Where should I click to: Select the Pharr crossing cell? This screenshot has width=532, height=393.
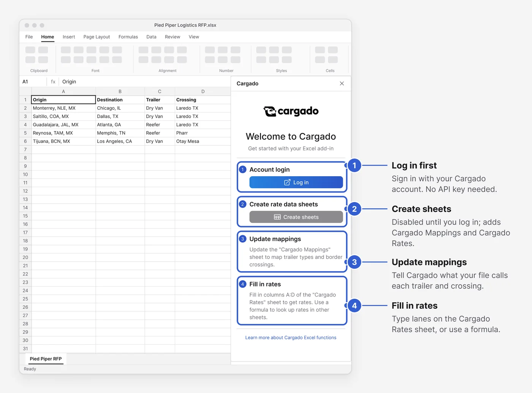pyautogui.click(x=203, y=133)
